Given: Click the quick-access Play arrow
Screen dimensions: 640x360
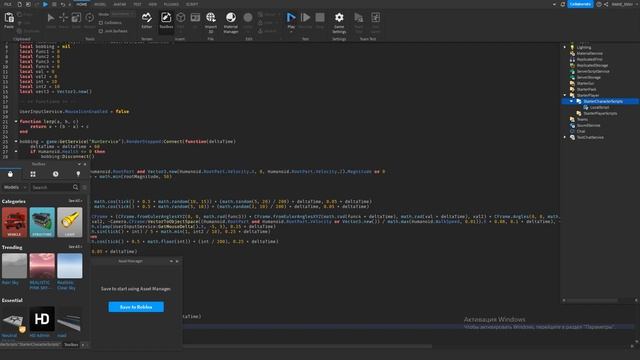Looking at the screenshot, I should (x=45, y=4).
